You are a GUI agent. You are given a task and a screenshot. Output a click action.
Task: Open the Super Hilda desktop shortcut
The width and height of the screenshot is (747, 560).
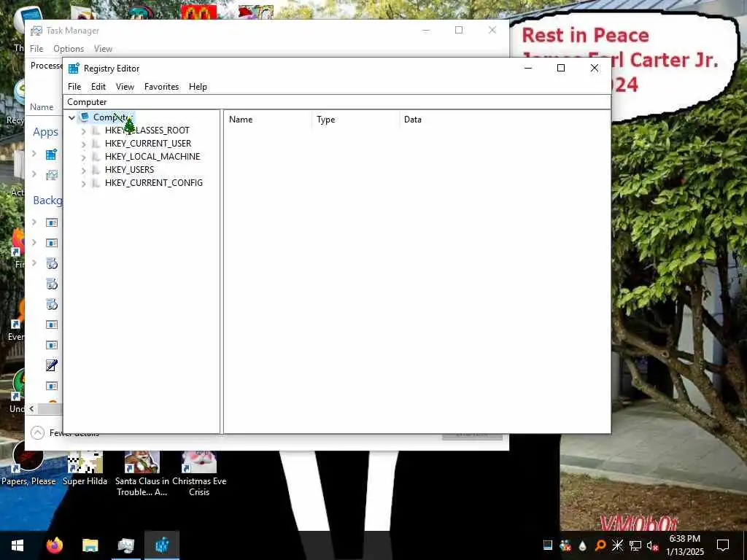coord(85,468)
